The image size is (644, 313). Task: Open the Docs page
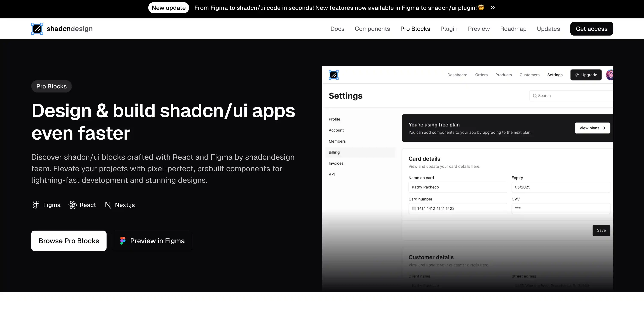coord(337,28)
